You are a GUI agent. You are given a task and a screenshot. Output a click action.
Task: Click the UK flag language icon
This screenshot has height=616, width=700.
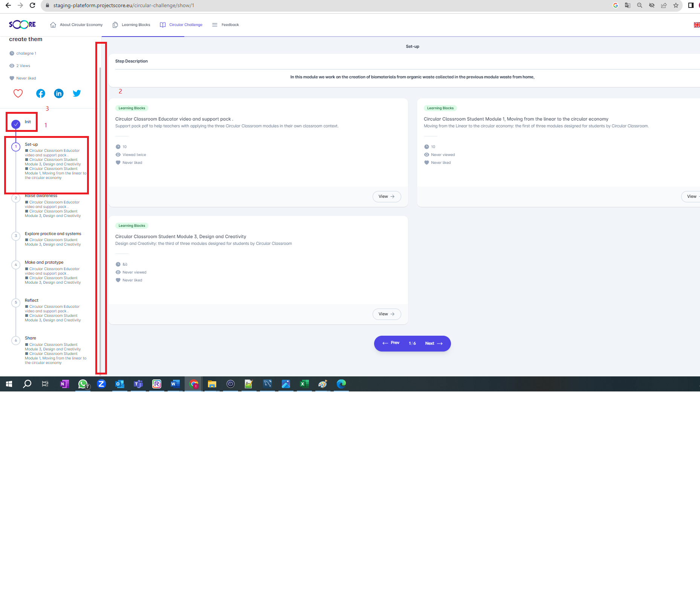point(697,25)
